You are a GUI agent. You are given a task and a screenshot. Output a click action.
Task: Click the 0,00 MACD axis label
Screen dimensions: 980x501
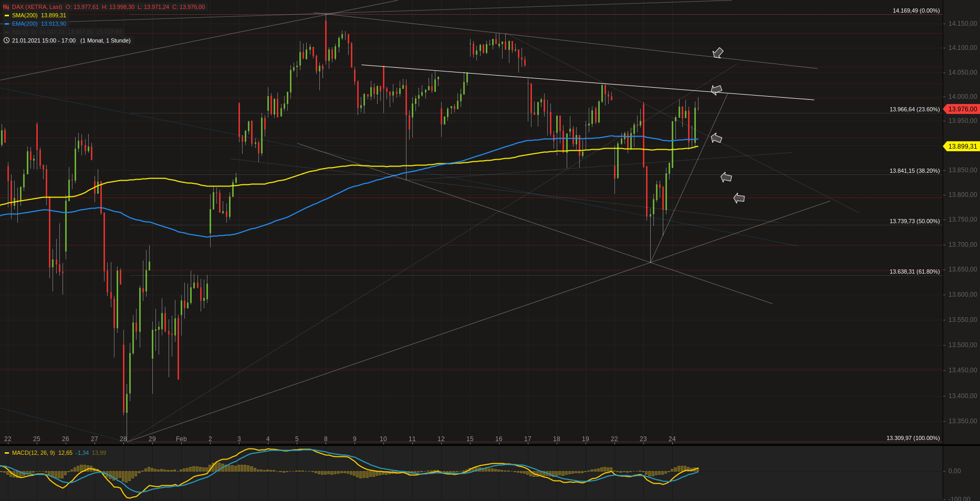pos(954,471)
